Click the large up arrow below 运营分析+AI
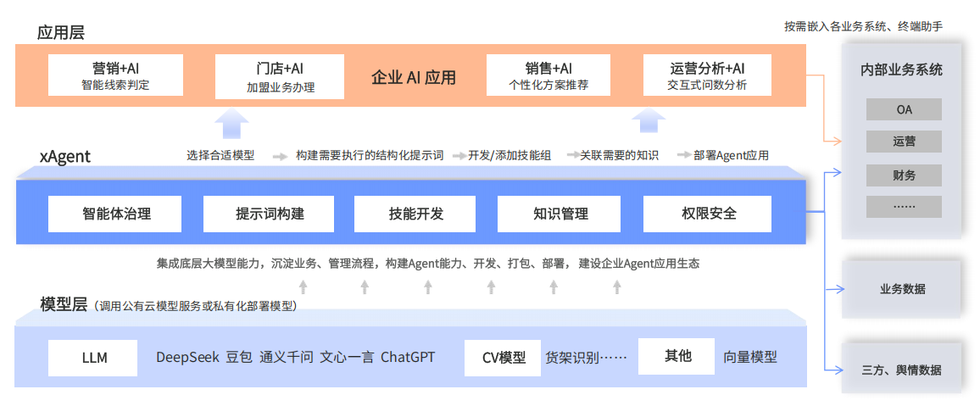Viewport: 980px width, 406px height. (x=651, y=121)
